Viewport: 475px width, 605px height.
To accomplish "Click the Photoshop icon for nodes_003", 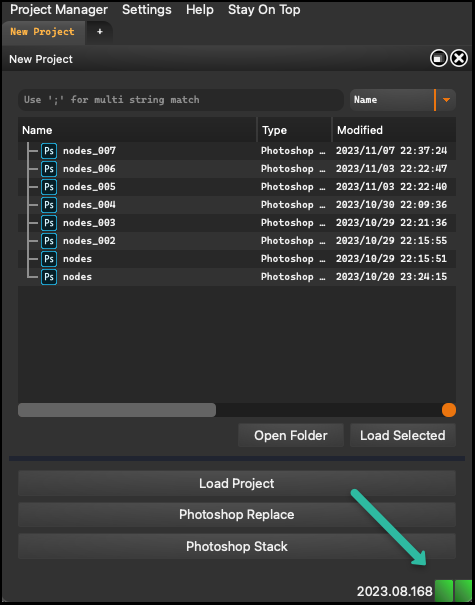I will coord(49,223).
